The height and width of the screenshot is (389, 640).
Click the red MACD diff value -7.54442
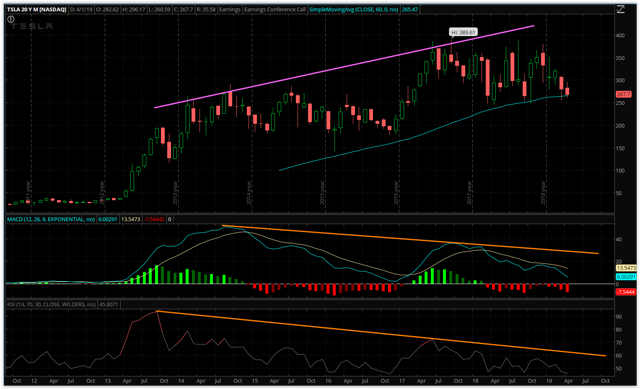[x=154, y=219]
